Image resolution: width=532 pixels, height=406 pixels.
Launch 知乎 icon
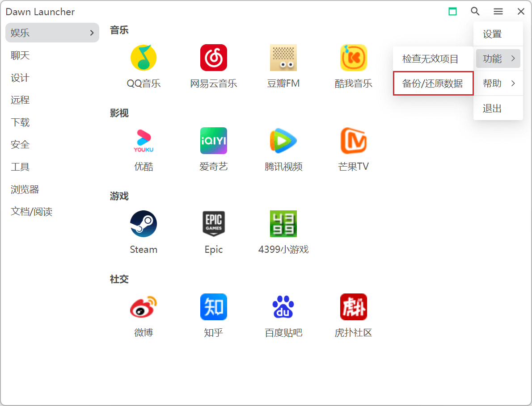point(213,307)
